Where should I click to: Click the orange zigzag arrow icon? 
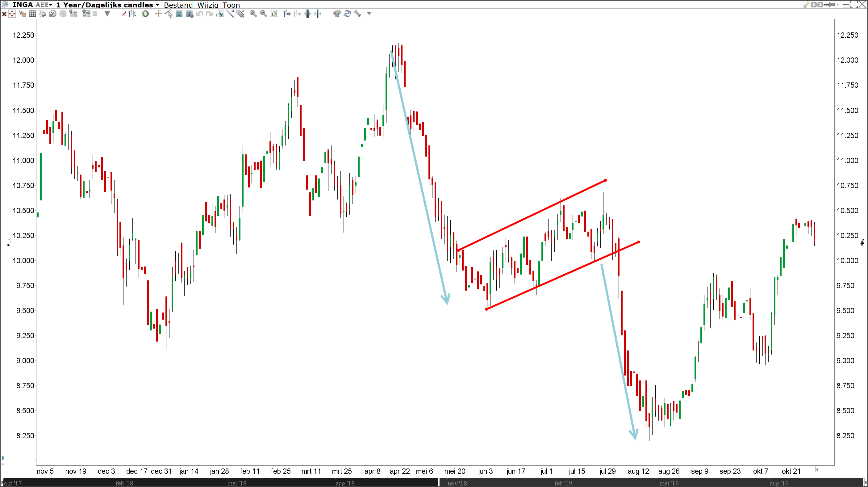coord(22,14)
